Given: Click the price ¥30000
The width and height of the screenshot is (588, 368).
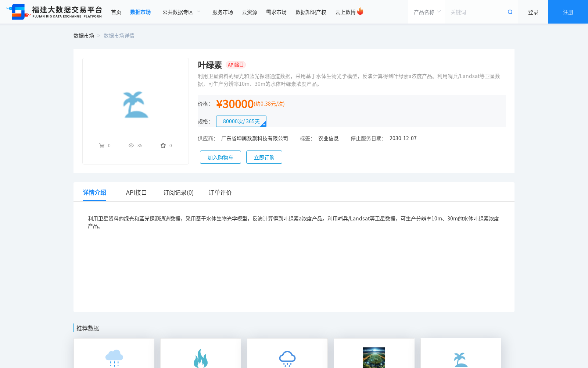Looking at the screenshot, I should coord(235,104).
